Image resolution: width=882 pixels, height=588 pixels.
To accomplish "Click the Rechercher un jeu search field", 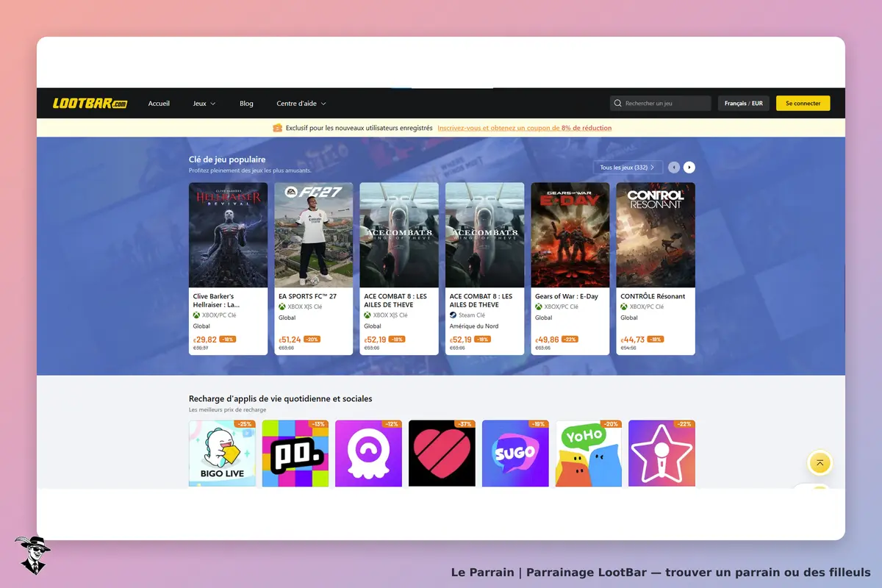I will pyautogui.click(x=661, y=104).
